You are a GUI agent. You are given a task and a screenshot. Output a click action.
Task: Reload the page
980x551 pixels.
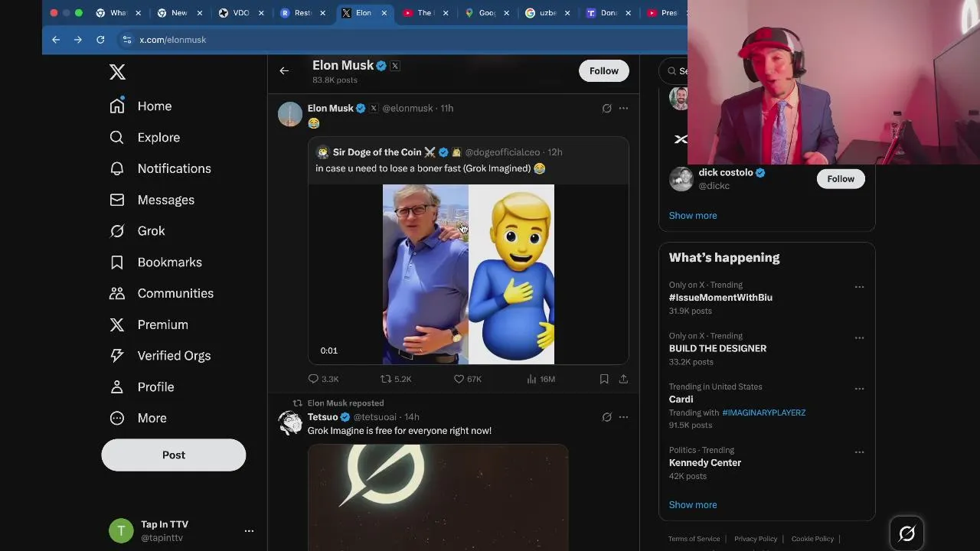click(x=100, y=40)
